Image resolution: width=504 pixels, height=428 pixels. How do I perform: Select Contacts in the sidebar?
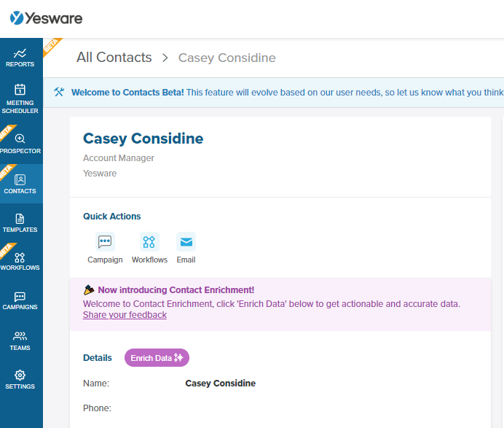(20, 184)
